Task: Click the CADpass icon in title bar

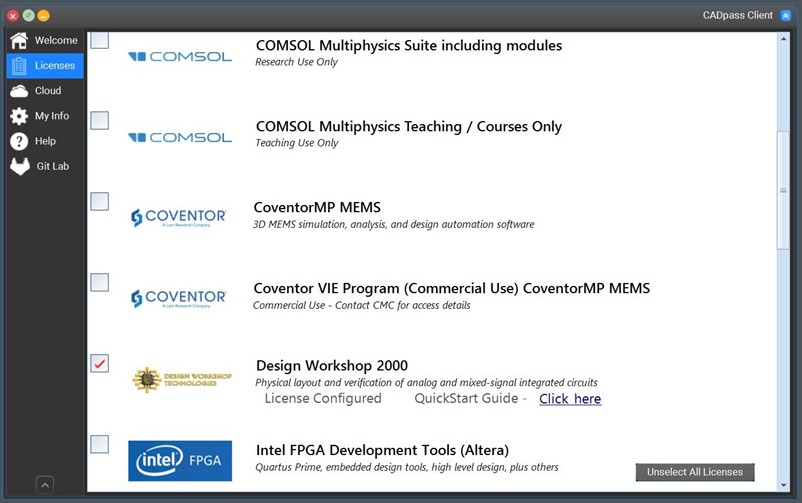Action: 785,15
